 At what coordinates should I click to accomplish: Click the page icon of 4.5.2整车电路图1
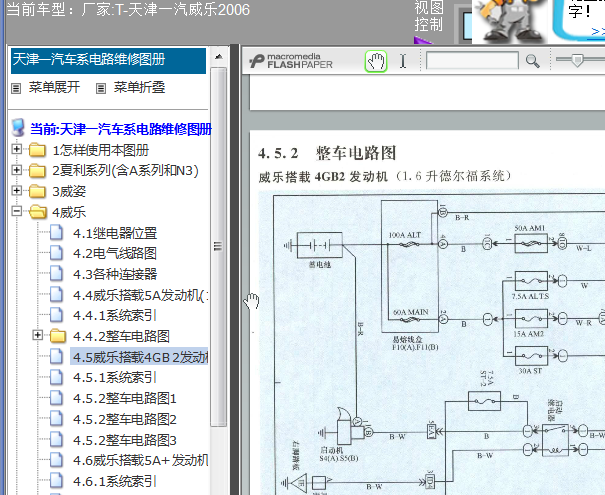pos(56,398)
